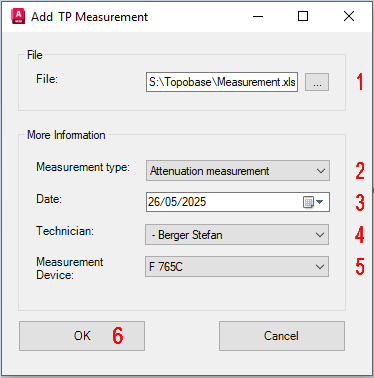374x378 pixels.
Task: Confirm the dialog with OK
Action: tap(82, 336)
